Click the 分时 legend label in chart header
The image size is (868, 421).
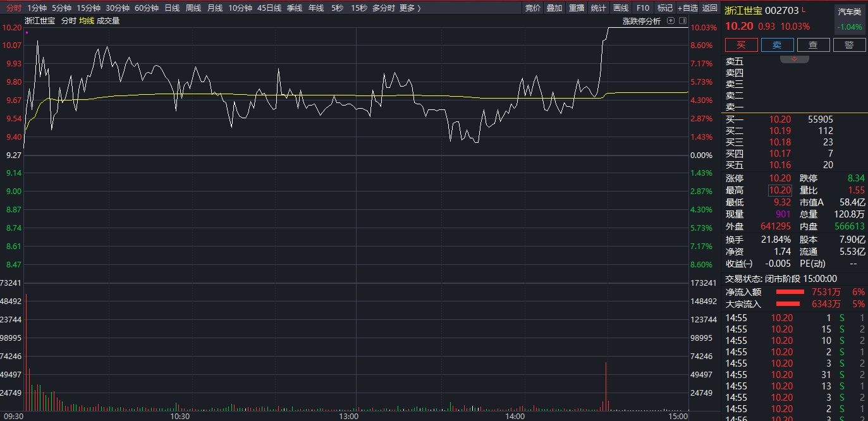68,21
